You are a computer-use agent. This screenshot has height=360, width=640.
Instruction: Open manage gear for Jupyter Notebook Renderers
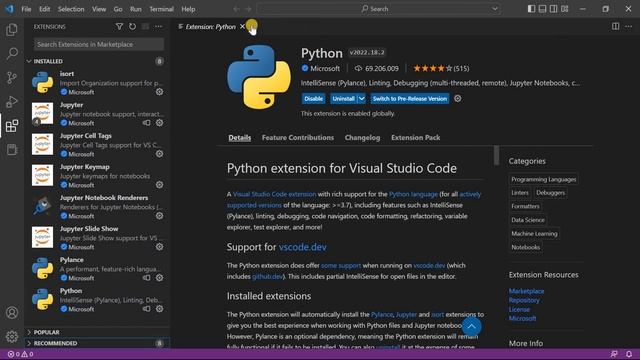point(160,216)
